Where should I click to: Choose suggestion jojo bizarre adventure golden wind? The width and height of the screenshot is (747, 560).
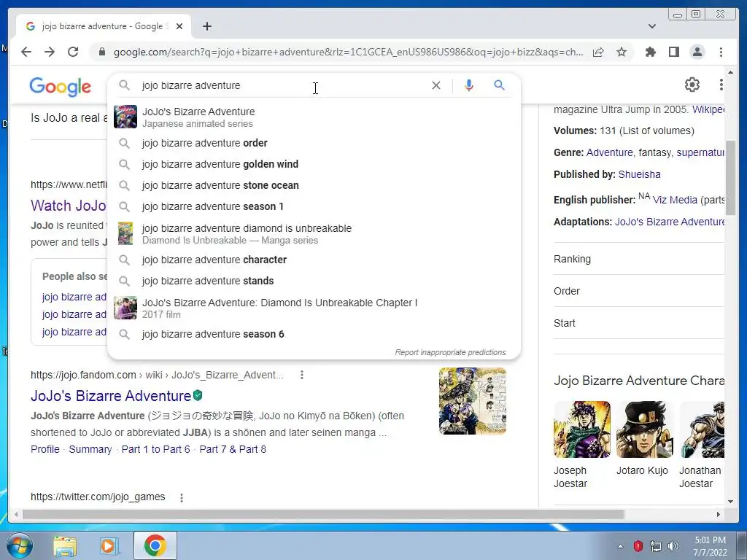pyautogui.click(x=314, y=164)
